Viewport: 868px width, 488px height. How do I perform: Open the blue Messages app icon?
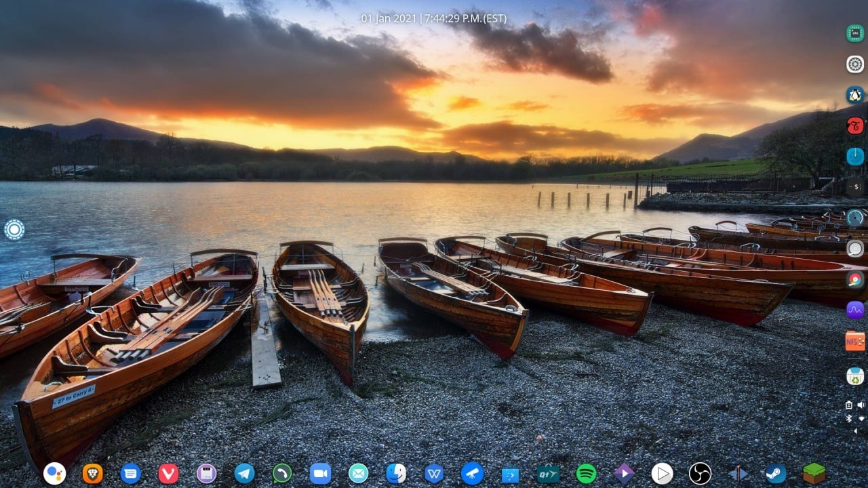coord(130,473)
